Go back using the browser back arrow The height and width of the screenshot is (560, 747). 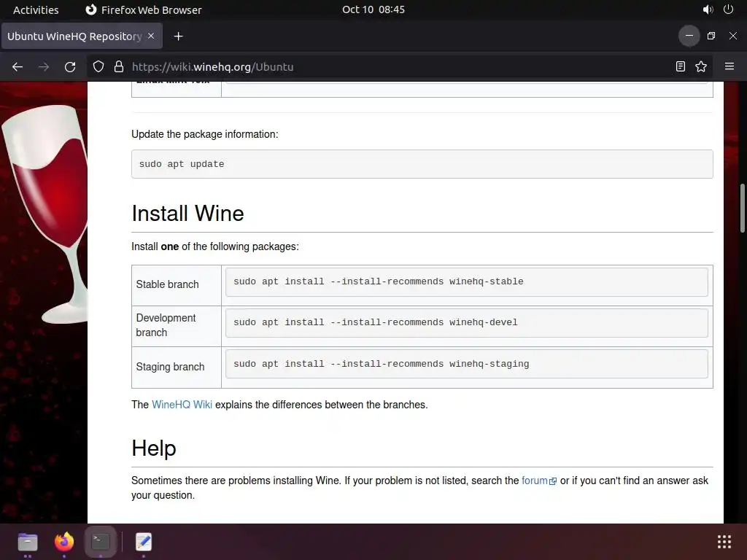18,66
